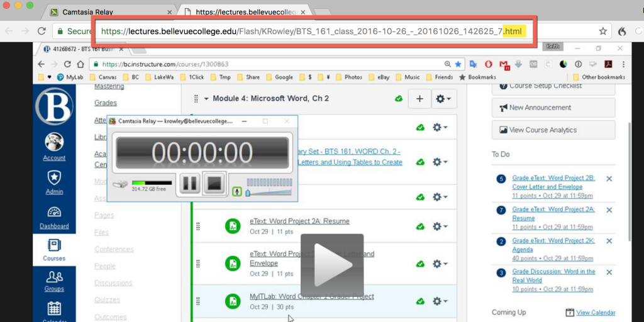
Task: Go to the Canvas Dashboard
Action: click(x=54, y=217)
